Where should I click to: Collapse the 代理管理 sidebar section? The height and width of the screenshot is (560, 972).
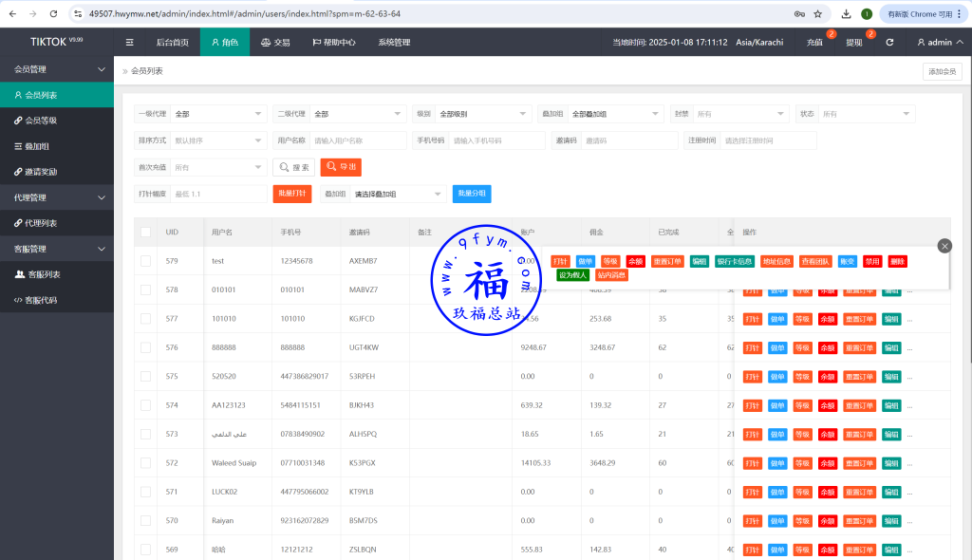click(57, 197)
